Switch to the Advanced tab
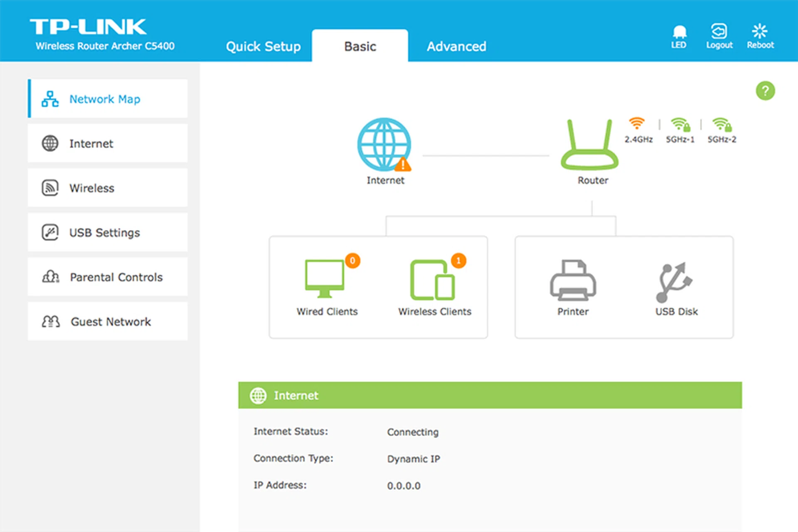The height and width of the screenshot is (532, 798). click(x=456, y=46)
